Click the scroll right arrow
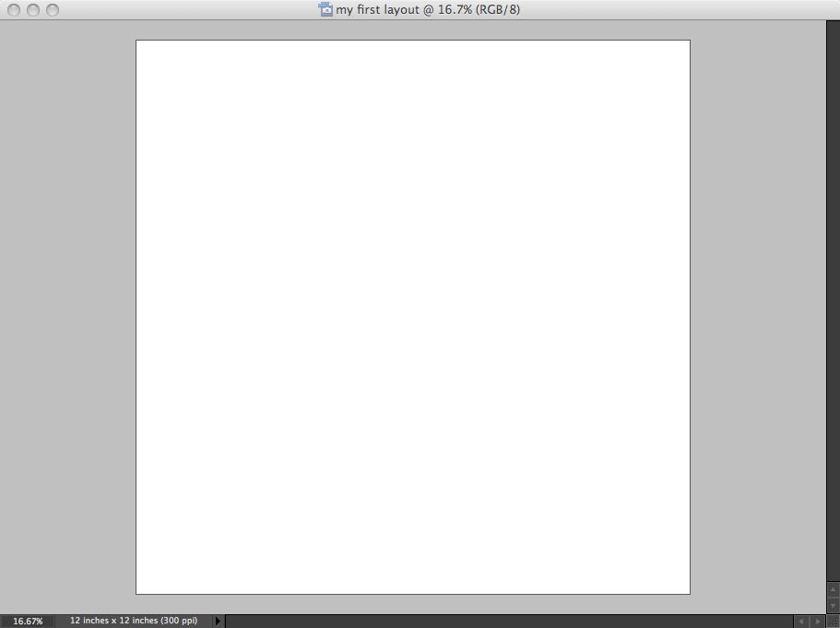 (x=818, y=622)
